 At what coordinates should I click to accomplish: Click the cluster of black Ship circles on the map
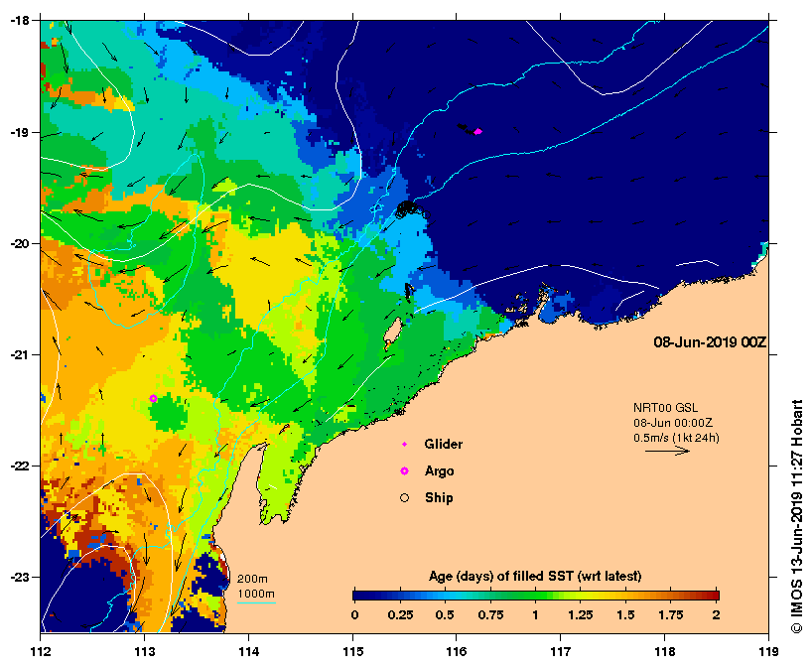click(412, 210)
